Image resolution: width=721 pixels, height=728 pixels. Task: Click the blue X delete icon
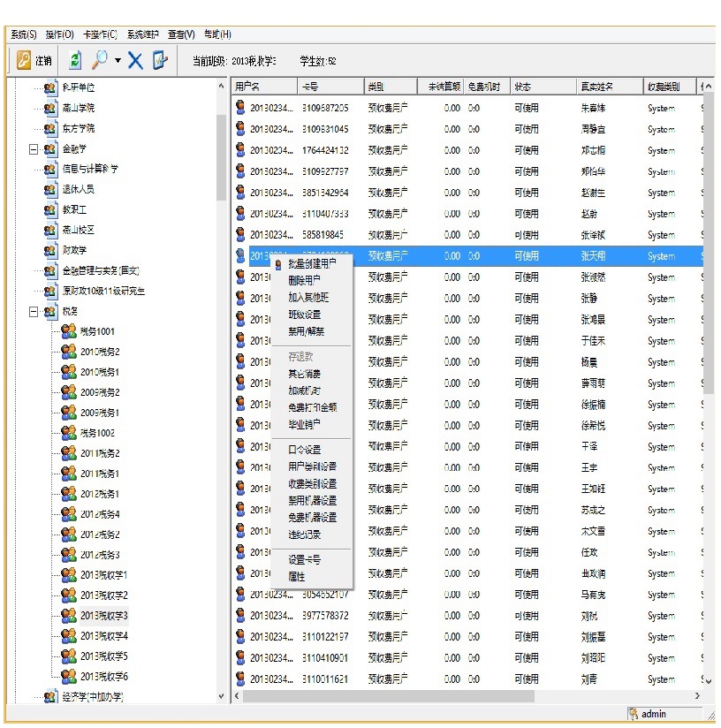pyautogui.click(x=135, y=61)
